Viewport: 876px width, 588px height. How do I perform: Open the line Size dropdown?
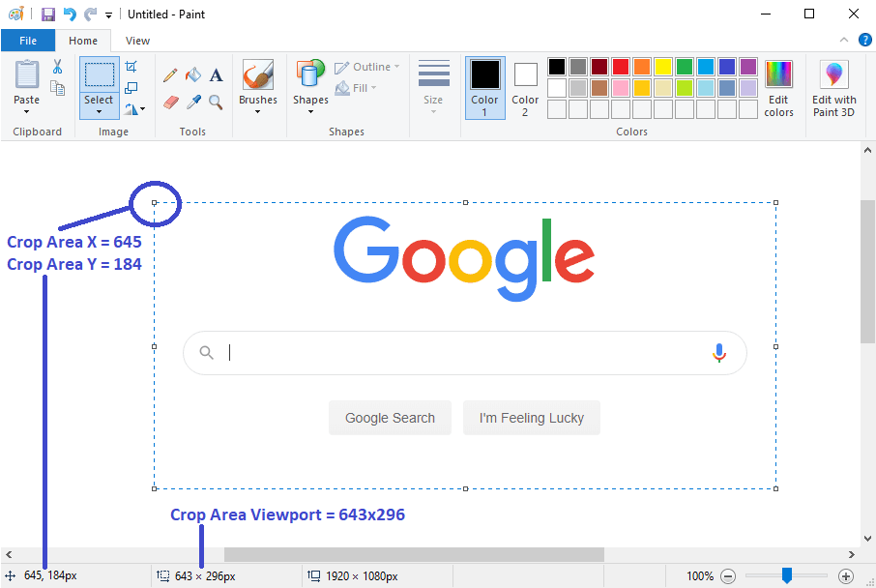(x=433, y=87)
